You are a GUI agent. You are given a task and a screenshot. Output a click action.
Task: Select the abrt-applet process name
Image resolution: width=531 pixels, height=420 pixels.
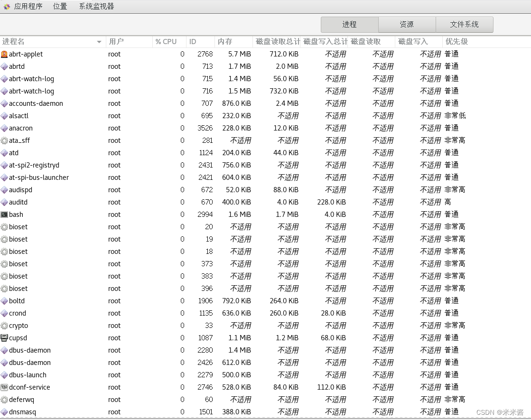26,54
